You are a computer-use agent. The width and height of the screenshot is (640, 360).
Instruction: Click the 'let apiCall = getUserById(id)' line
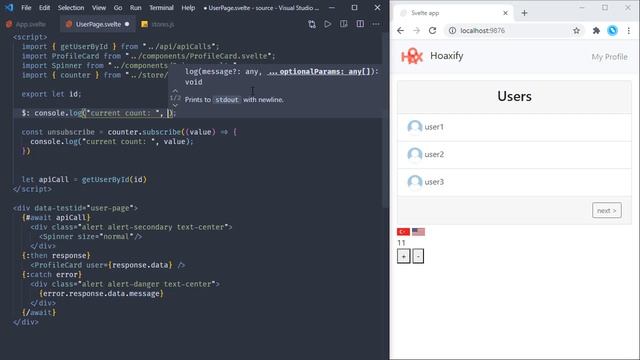point(84,180)
